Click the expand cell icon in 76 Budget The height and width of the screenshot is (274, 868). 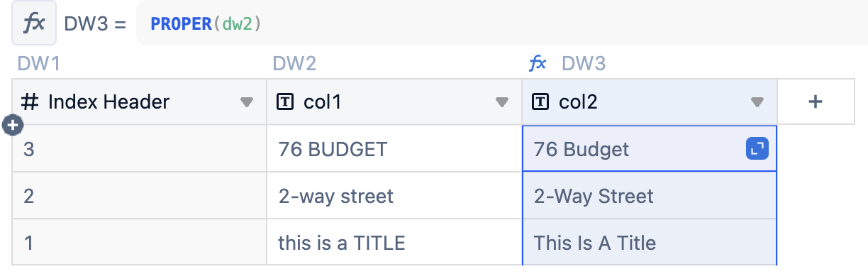(757, 149)
